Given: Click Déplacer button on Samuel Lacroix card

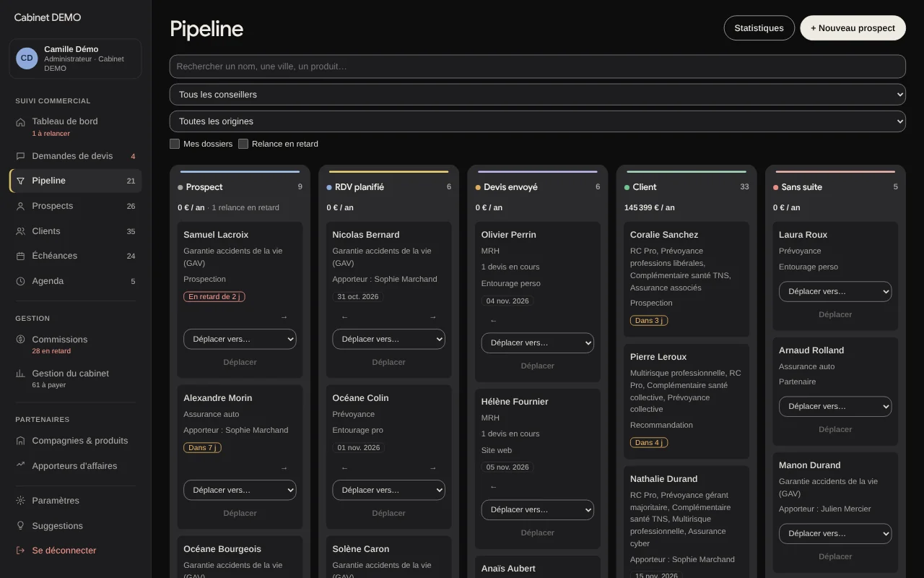Looking at the screenshot, I should point(240,363).
